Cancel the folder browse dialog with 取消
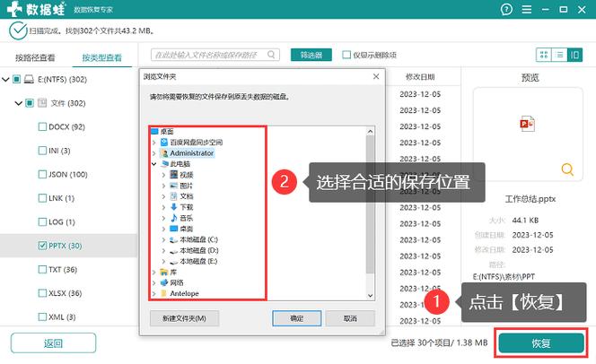Image resolution: width=596 pixels, height=364 pixels. [x=350, y=318]
